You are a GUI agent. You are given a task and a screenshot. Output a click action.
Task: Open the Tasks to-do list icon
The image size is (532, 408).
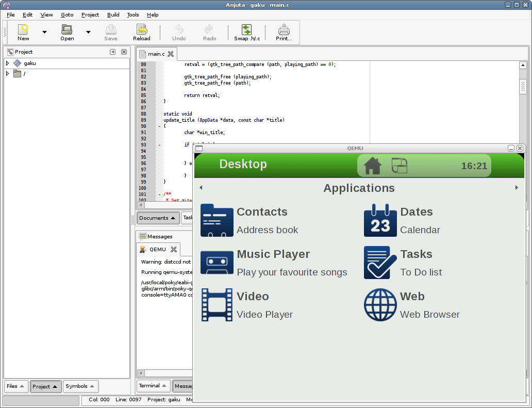tap(380, 263)
